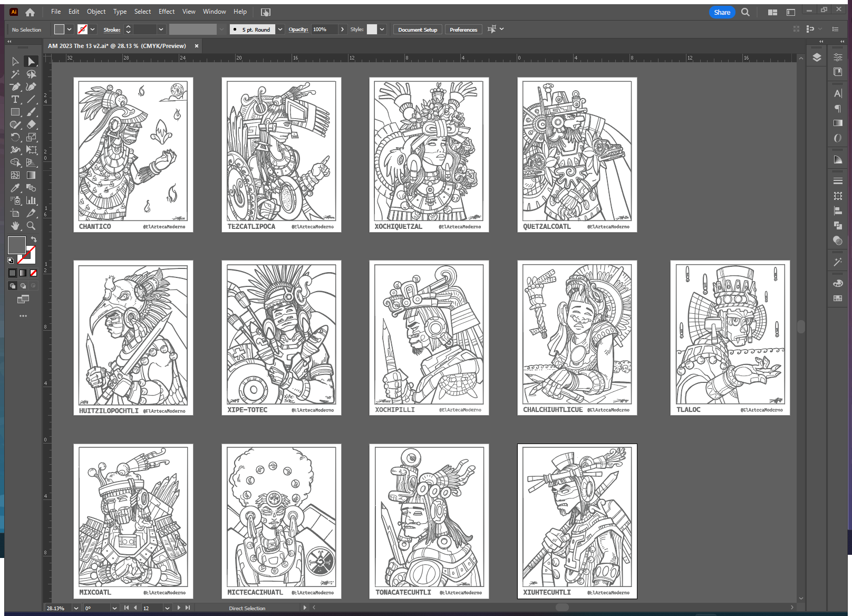The height and width of the screenshot is (616, 852).
Task: Open the Window menu
Action: click(214, 12)
